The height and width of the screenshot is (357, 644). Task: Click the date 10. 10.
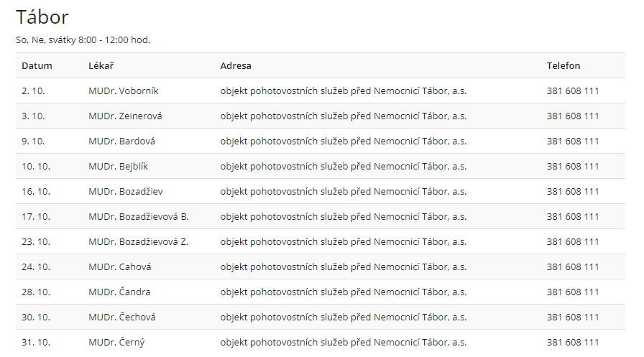point(36,167)
